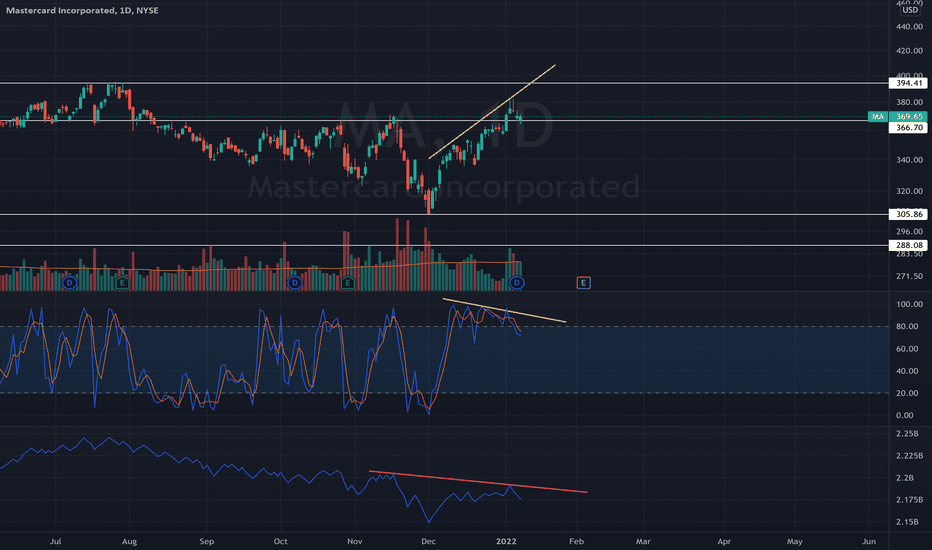Click the earnings E marker in late October
This screenshot has width=932, height=550.
tap(348, 282)
